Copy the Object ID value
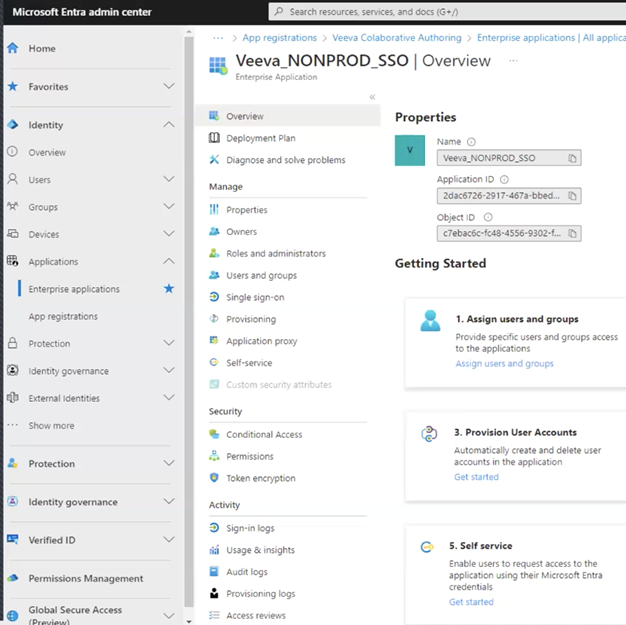 [x=572, y=233]
